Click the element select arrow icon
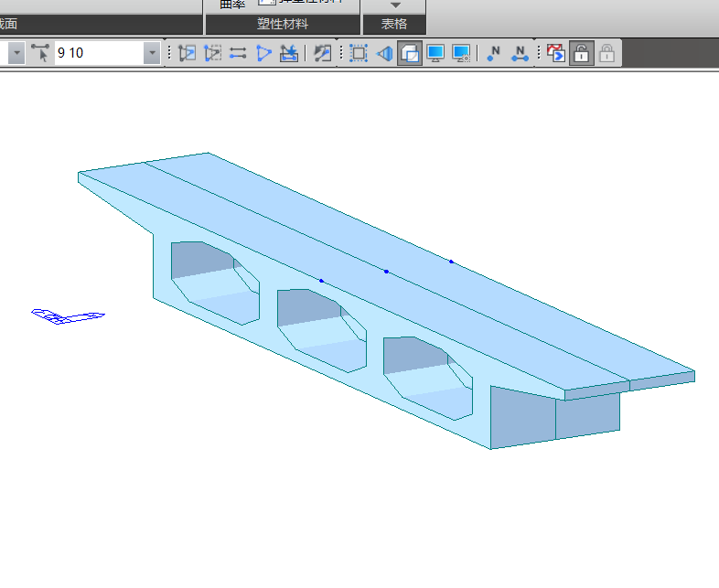The width and height of the screenshot is (719, 588). 41,53
